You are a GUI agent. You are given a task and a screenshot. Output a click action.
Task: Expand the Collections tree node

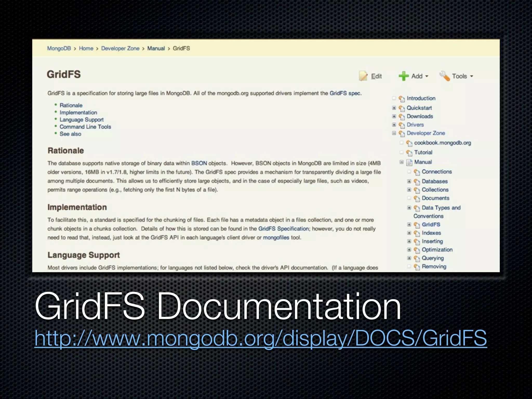point(409,190)
